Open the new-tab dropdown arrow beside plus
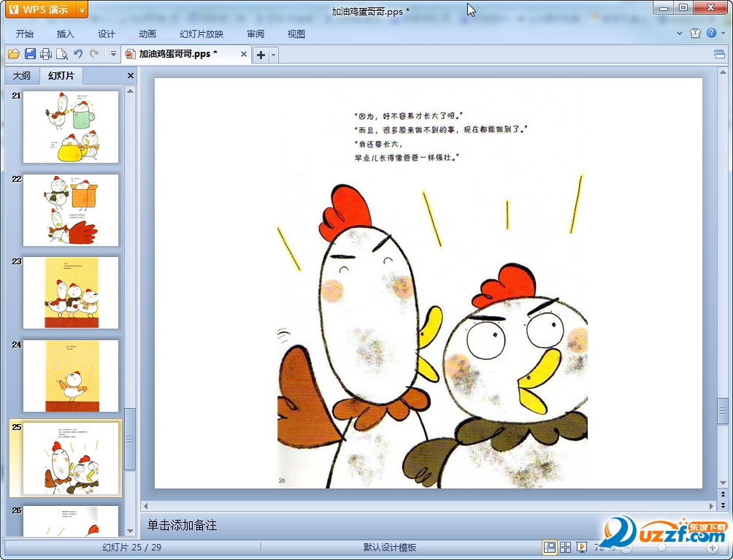This screenshot has height=560, width=733. pyautogui.click(x=274, y=55)
